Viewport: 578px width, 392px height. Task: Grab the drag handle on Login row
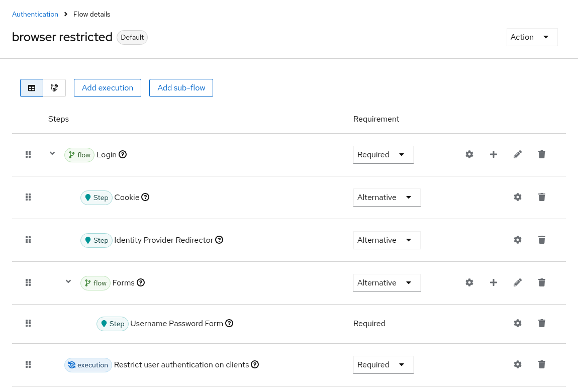(28, 154)
